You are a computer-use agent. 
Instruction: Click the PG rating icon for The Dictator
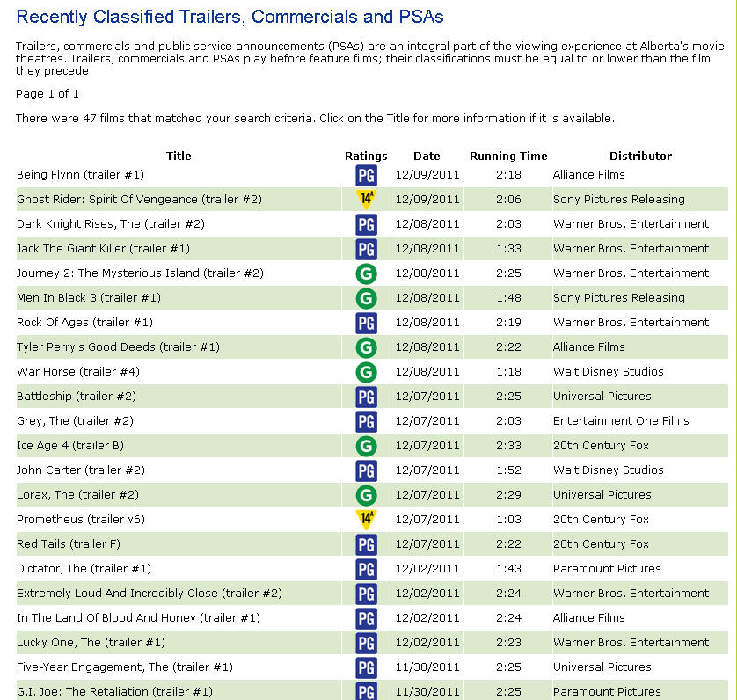tap(366, 569)
